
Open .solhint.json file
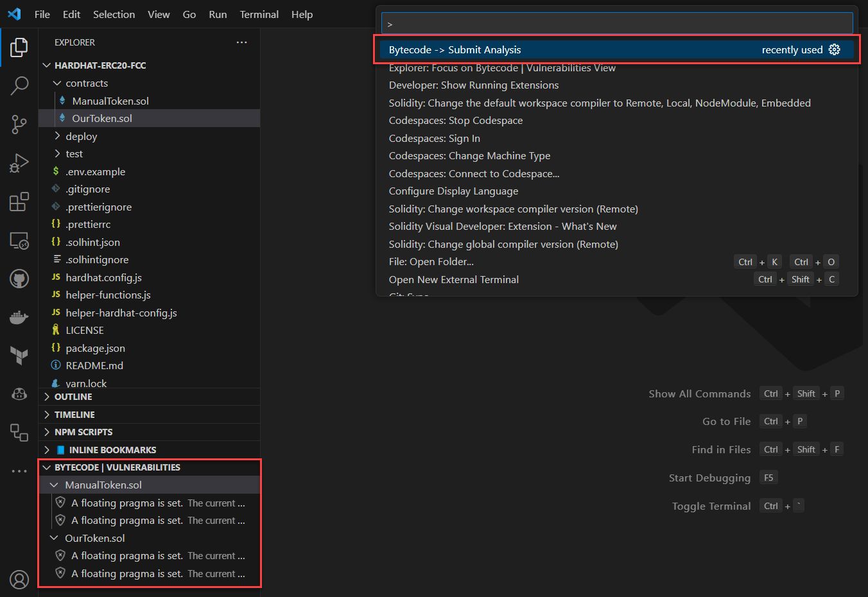point(149,242)
